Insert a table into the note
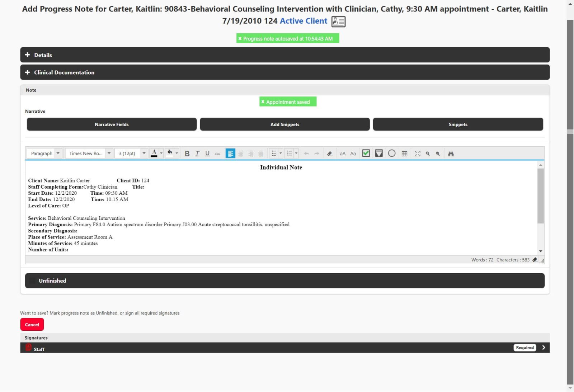This screenshot has height=392, width=574. [x=404, y=154]
